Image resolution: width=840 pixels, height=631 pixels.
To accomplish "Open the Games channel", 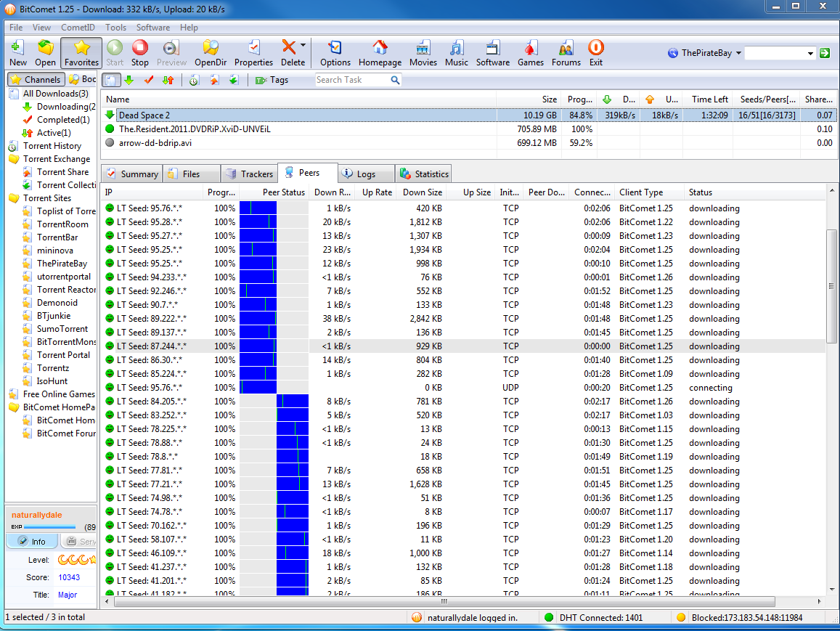I will click(531, 53).
